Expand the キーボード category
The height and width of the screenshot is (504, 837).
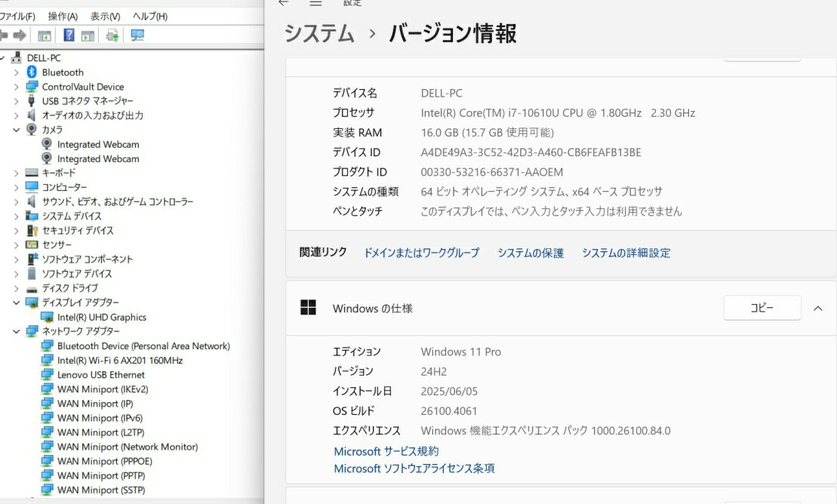coord(17,173)
